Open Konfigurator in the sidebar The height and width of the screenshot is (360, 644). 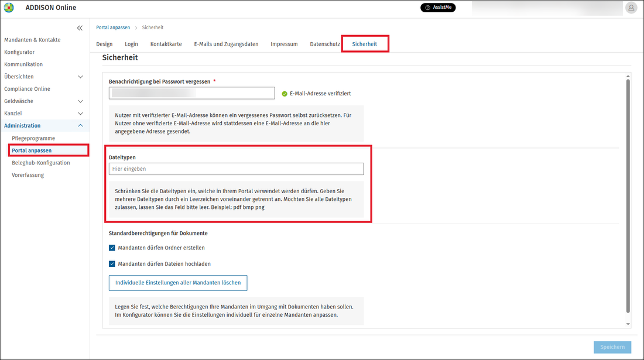pos(19,52)
